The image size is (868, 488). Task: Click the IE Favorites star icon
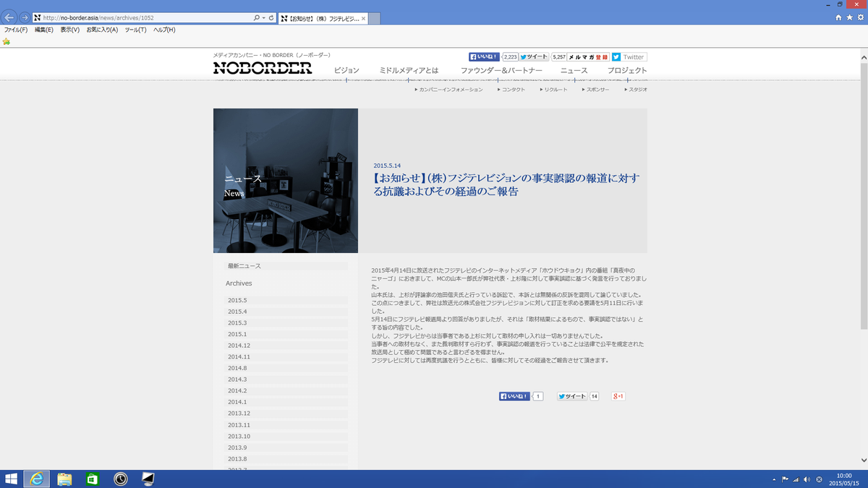849,17
